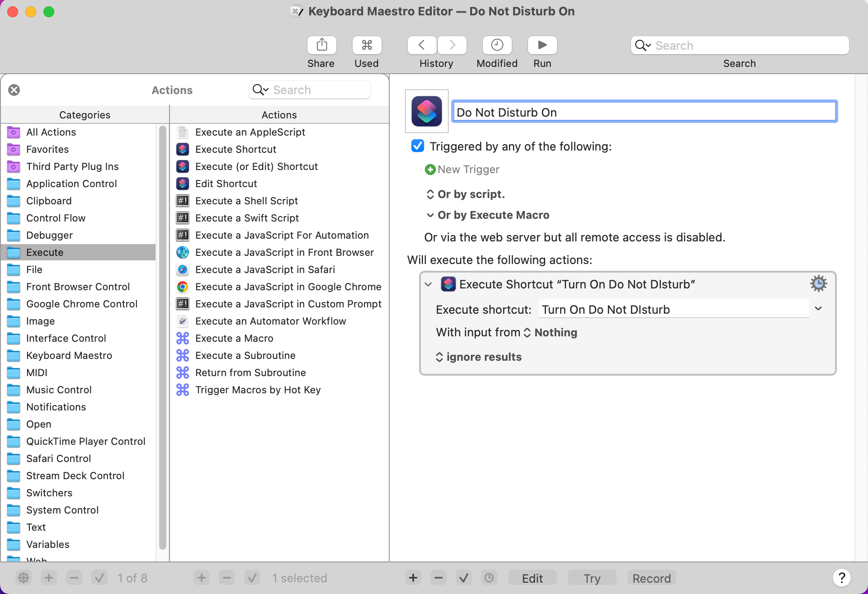The image size is (868, 594).
Task: Go back in History
Action: click(x=422, y=45)
